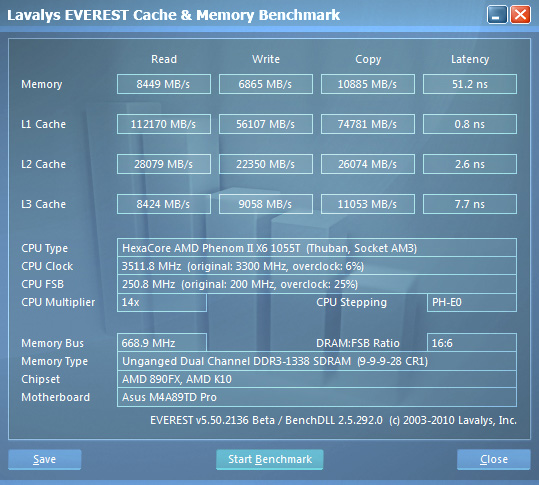Image resolution: width=539 pixels, height=485 pixels.
Task: Click the Start Benchmark button
Action: [270, 459]
